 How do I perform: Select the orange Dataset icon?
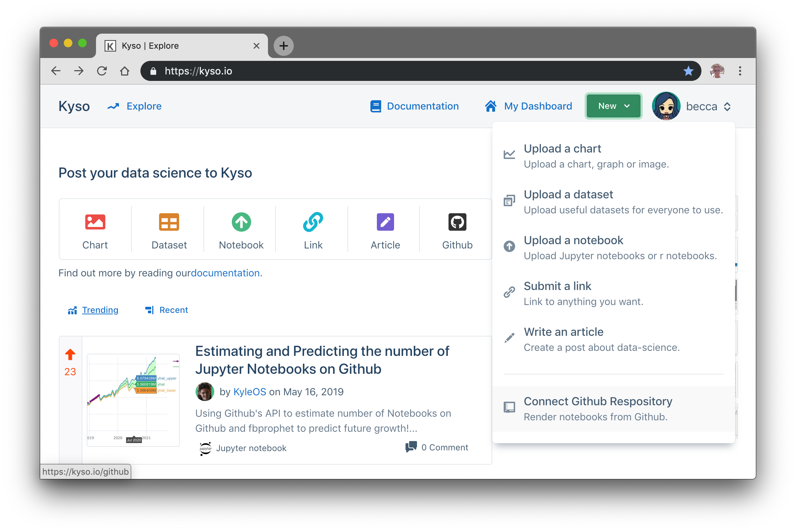(x=168, y=222)
